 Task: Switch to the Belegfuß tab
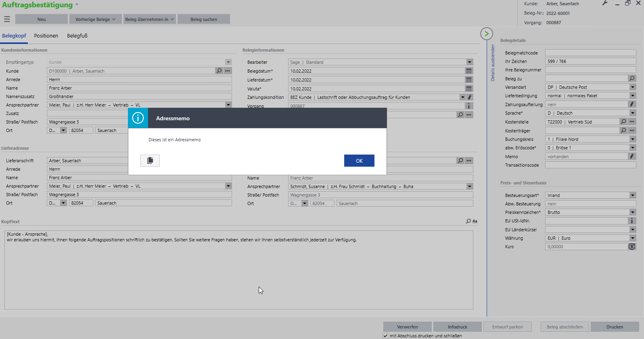pos(77,36)
